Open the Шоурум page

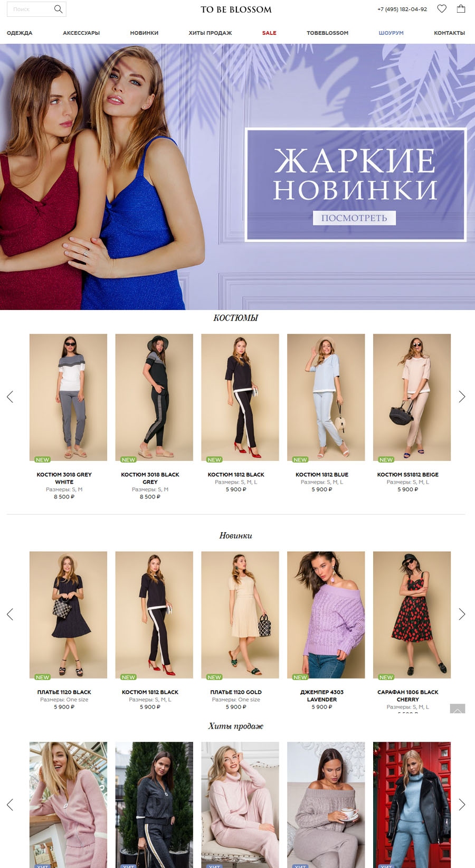pos(391,33)
